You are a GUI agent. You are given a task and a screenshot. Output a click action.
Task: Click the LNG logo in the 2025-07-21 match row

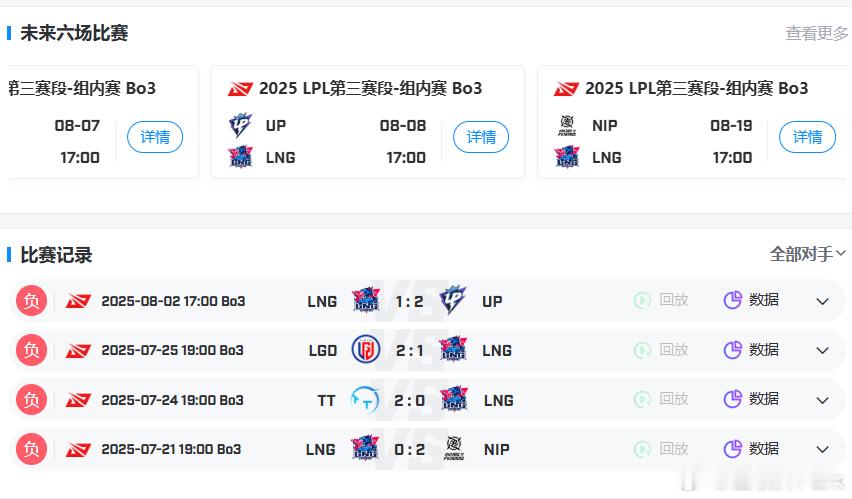coord(365,449)
